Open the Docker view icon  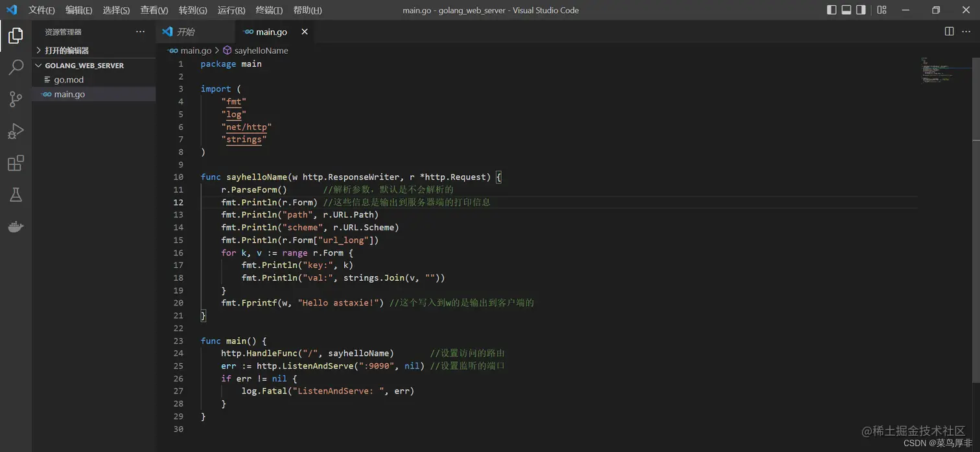point(16,227)
